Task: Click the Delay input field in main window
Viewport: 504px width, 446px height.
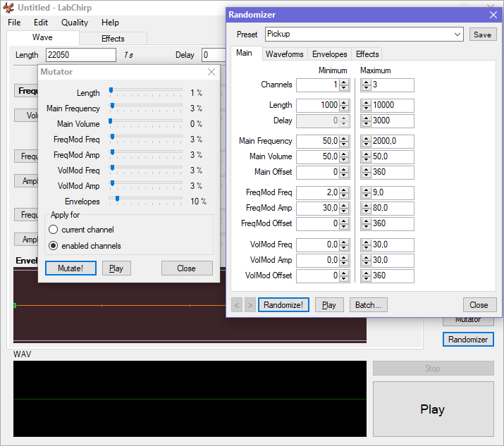Action: click(214, 55)
